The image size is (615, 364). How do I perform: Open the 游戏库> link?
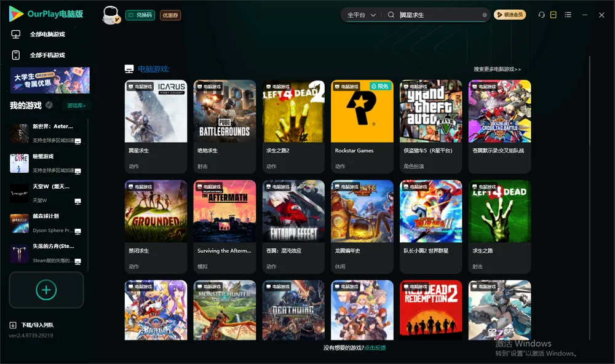pos(76,106)
